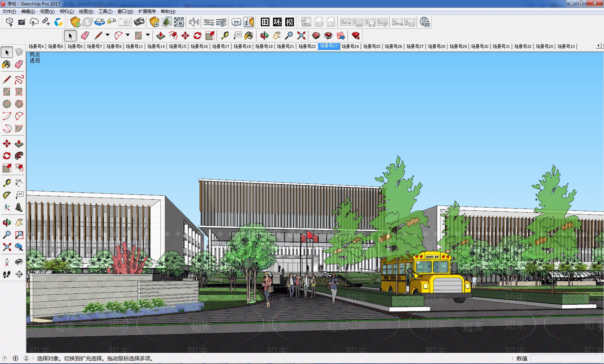
Task: Open the 扩展程序 menu
Action: (x=147, y=11)
